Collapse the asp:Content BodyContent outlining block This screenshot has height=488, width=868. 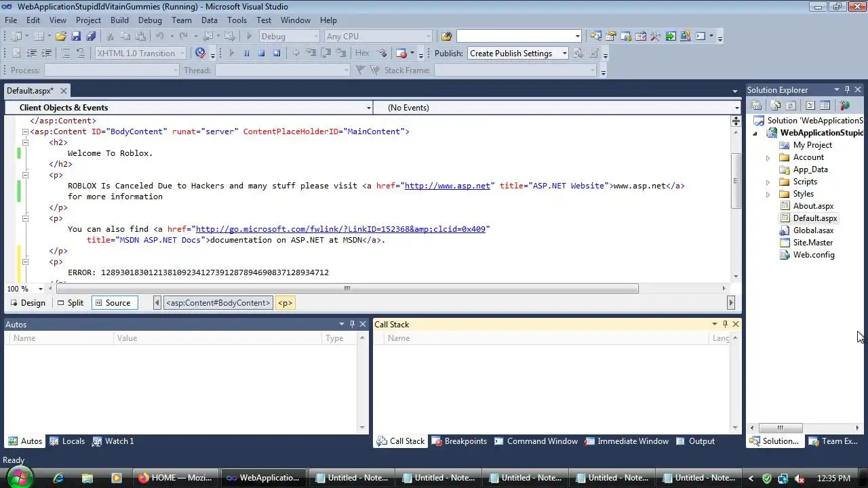25,131
